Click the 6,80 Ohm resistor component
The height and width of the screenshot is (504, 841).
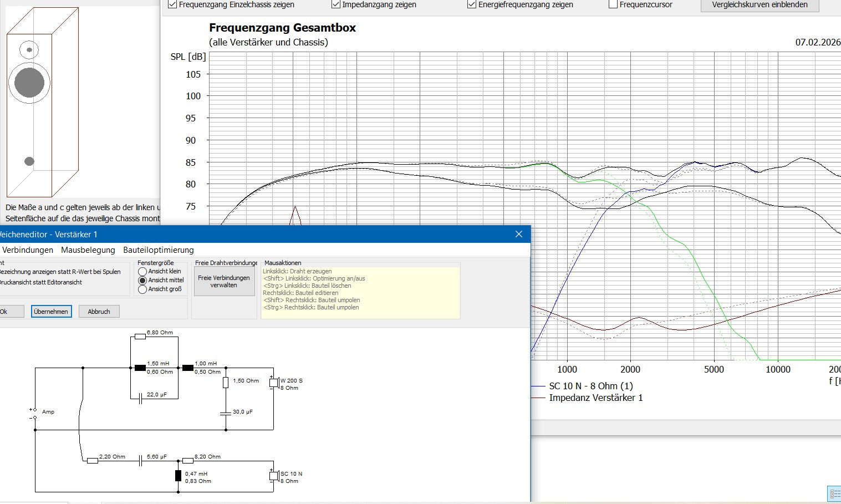coord(140,337)
